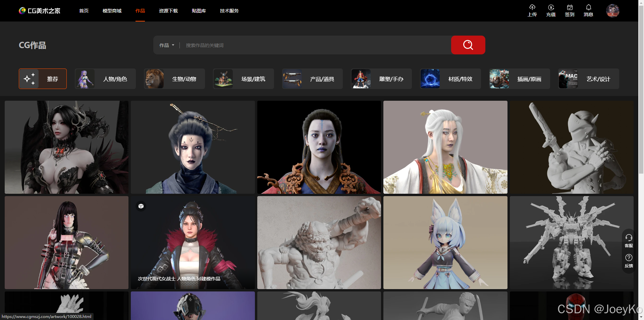
Task: Go to CG美术之家 logo home
Action: 40,11
